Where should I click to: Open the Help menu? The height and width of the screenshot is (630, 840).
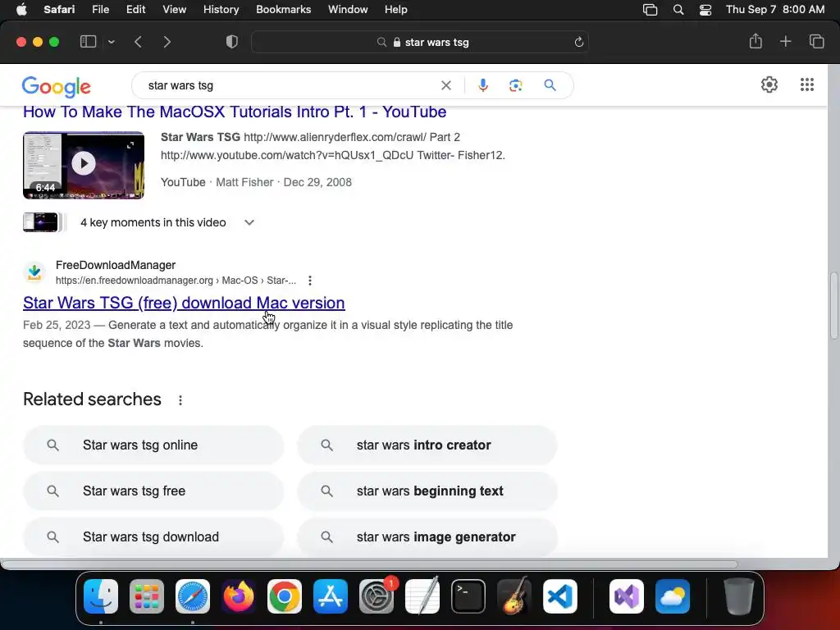(x=396, y=10)
